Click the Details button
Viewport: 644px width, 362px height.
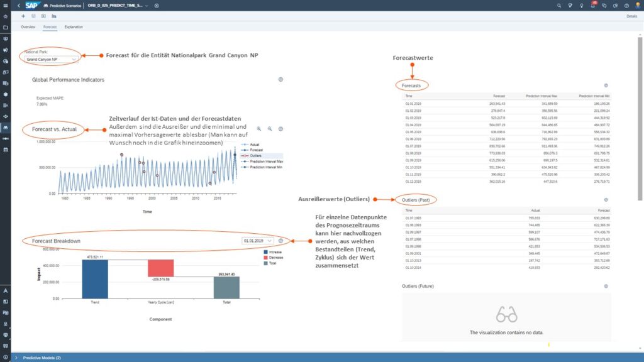(631, 16)
